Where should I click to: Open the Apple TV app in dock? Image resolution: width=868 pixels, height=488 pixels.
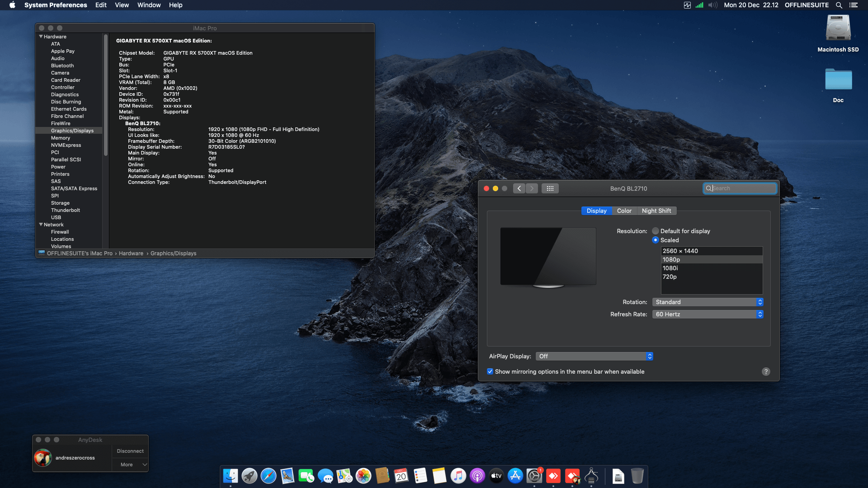(x=496, y=476)
